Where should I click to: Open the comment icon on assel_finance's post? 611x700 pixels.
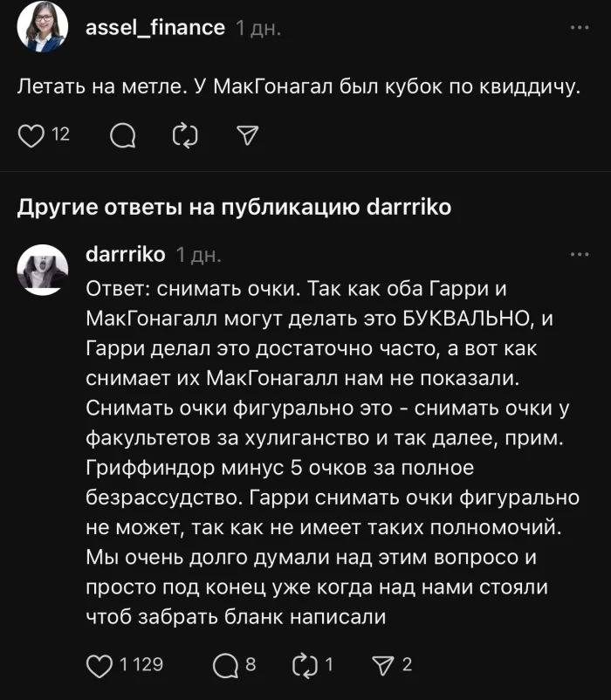click(126, 136)
